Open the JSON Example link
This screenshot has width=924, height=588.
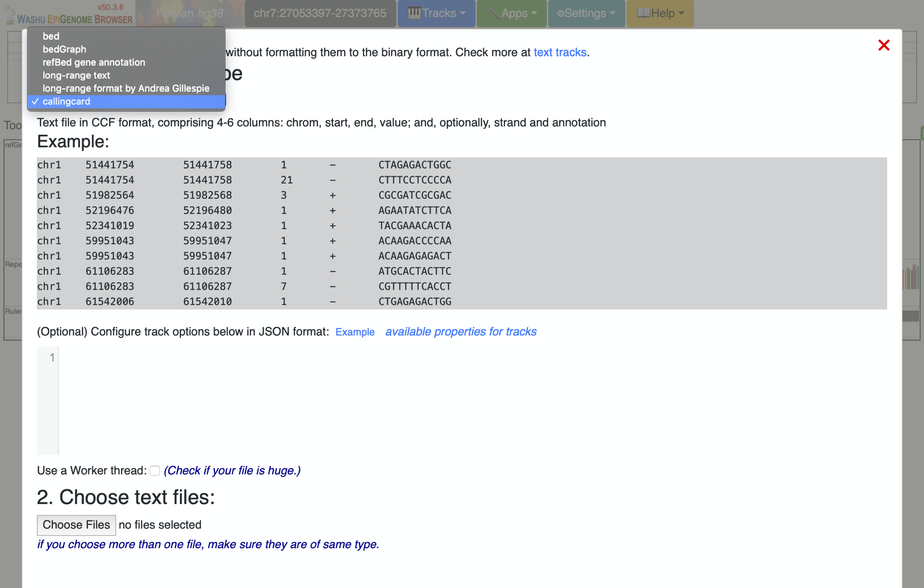click(x=355, y=332)
